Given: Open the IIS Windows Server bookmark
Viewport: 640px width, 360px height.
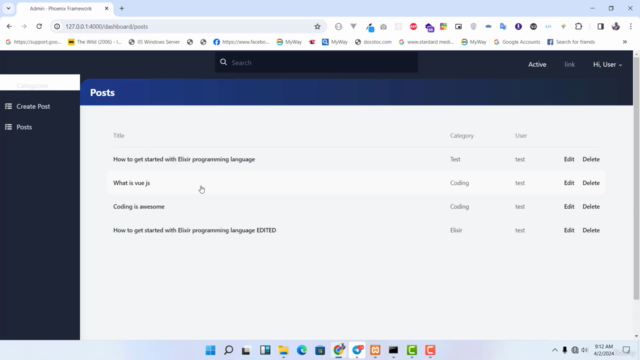Looking at the screenshot, I should [154, 42].
